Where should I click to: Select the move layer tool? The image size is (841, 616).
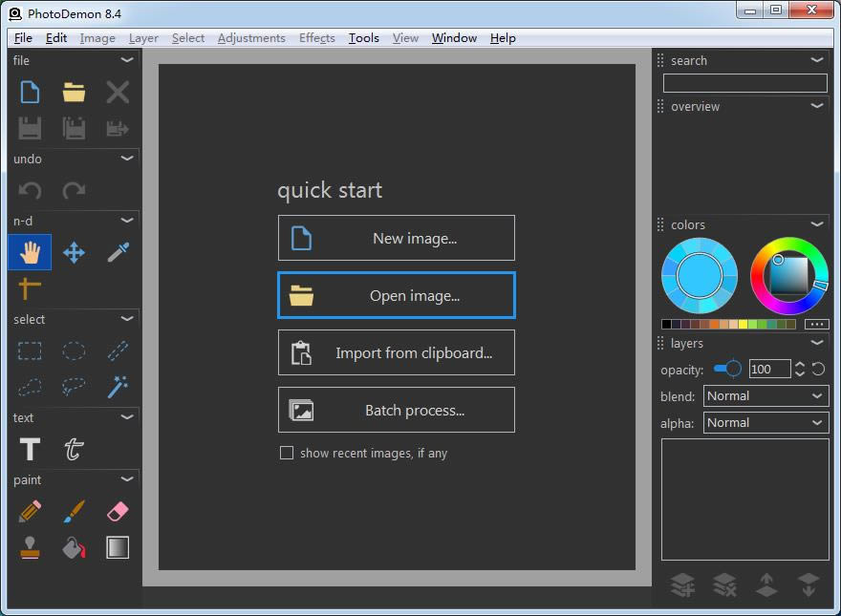pyautogui.click(x=74, y=252)
